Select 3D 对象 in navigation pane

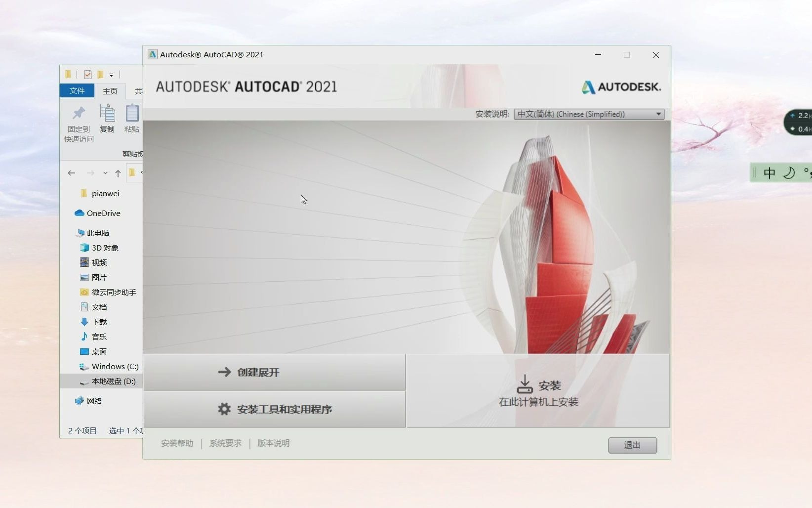[x=99, y=248]
